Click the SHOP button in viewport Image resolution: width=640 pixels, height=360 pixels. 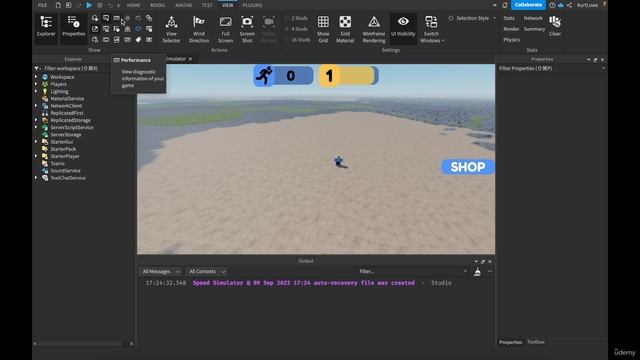[x=468, y=167]
